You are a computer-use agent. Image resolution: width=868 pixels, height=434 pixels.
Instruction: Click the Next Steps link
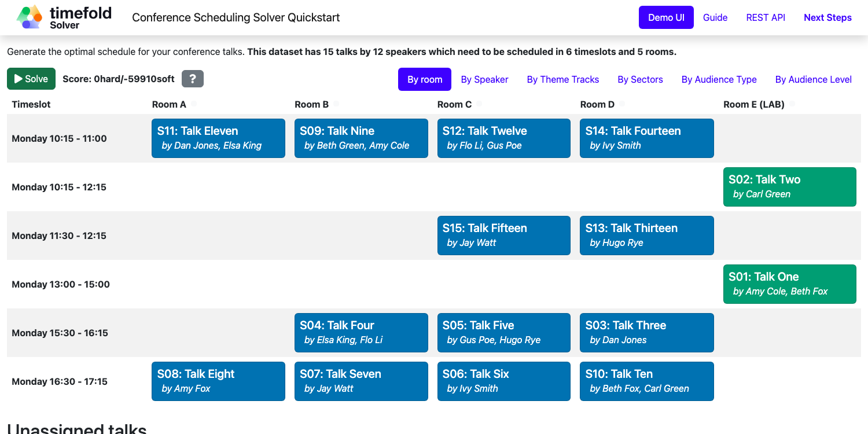(x=827, y=17)
